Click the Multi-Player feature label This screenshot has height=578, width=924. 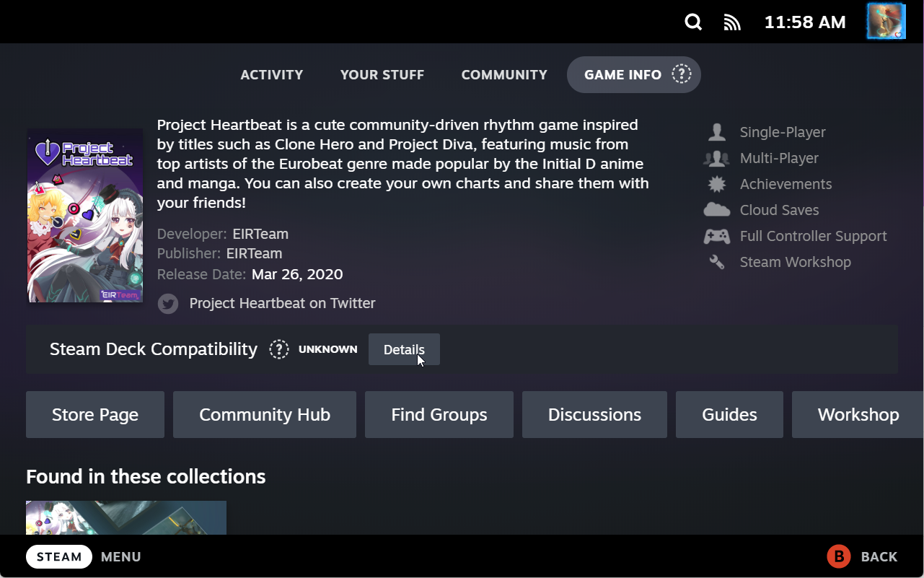tap(779, 158)
